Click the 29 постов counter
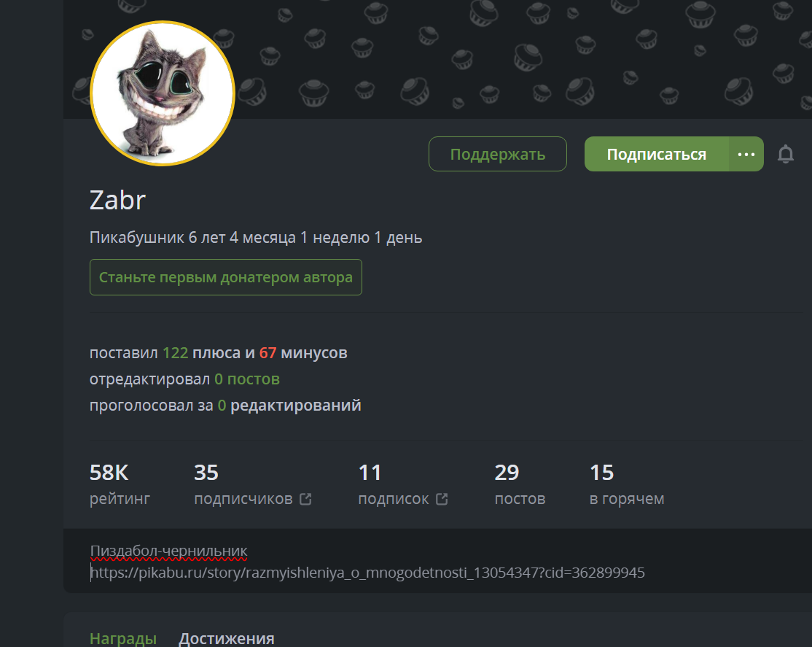Image resolution: width=812 pixels, height=647 pixels. [520, 485]
